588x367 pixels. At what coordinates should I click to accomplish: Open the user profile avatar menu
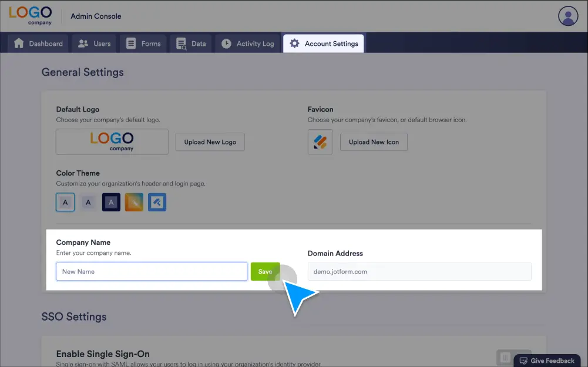coord(568,16)
